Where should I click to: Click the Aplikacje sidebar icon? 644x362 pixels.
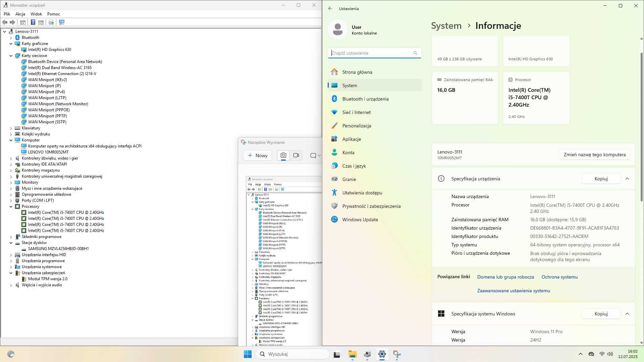pos(334,139)
